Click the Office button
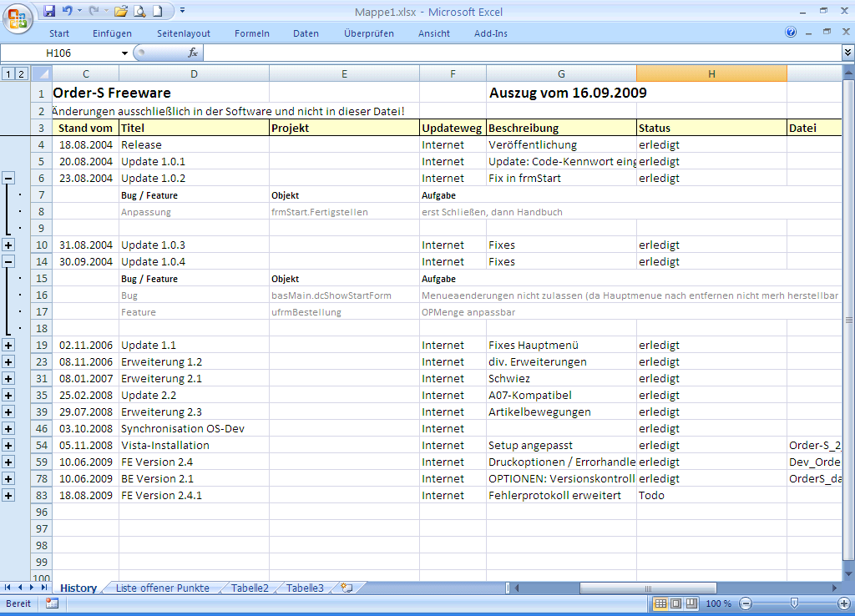Image resolution: width=855 pixels, height=616 pixels. pos(18,18)
